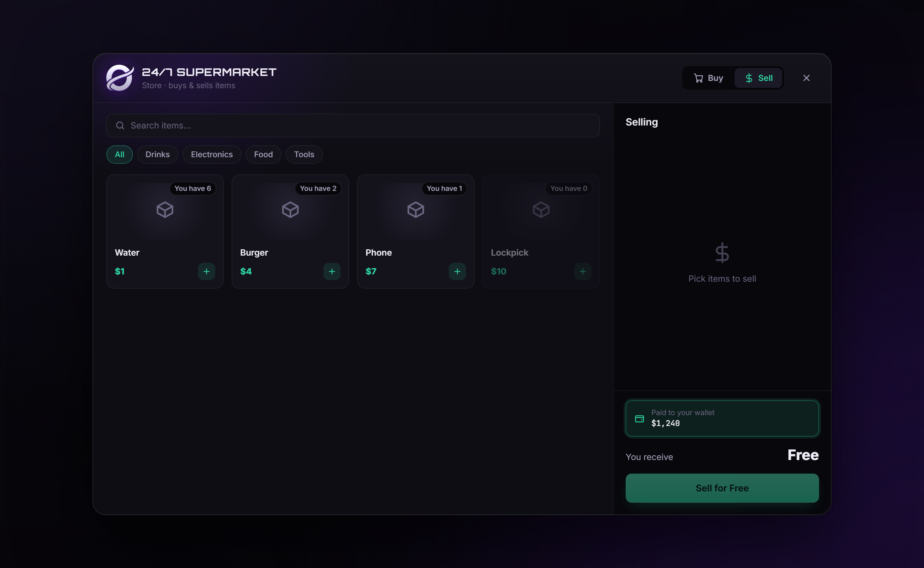Select the All category filter
The width and height of the screenshot is (924, 568).
pyautogui.click(x=119, y=155)
